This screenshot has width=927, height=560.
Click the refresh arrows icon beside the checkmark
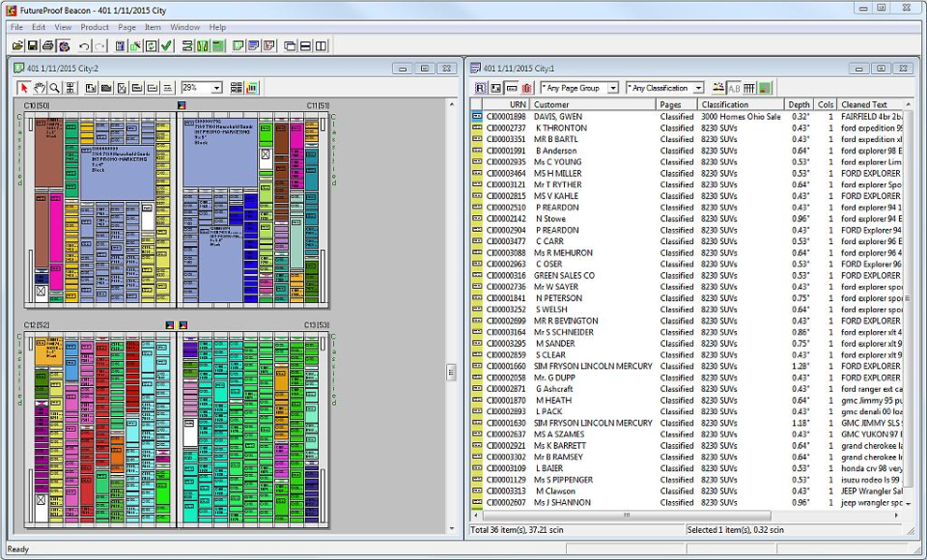152,45
